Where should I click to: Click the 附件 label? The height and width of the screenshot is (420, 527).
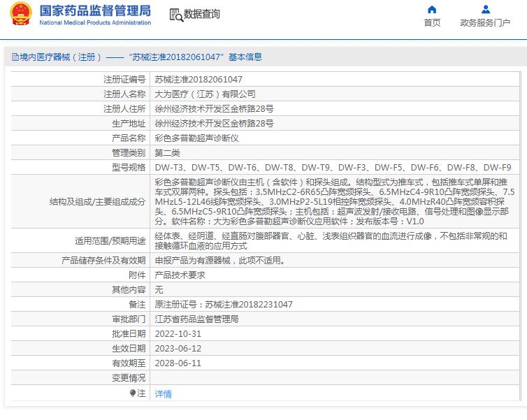pos(137,275)
